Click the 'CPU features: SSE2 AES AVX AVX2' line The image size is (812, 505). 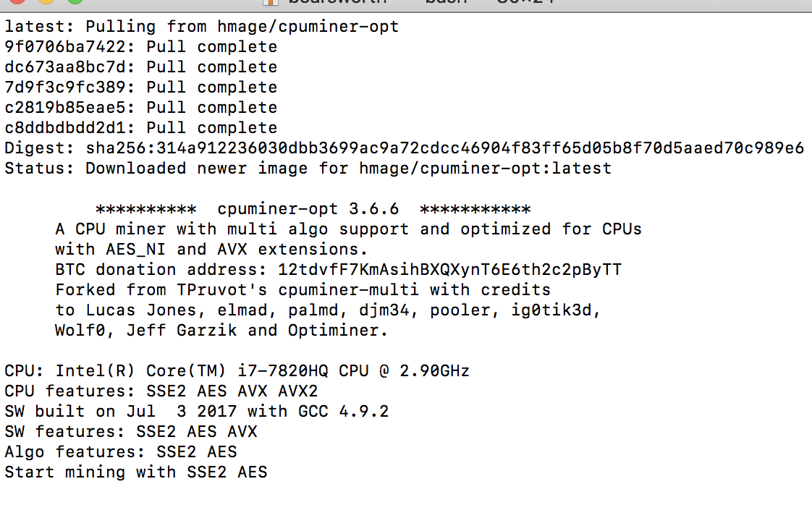tap(161, 391)
